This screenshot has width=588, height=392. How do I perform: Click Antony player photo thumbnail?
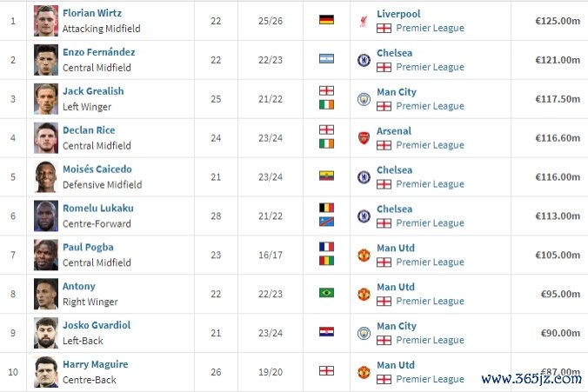46,294
